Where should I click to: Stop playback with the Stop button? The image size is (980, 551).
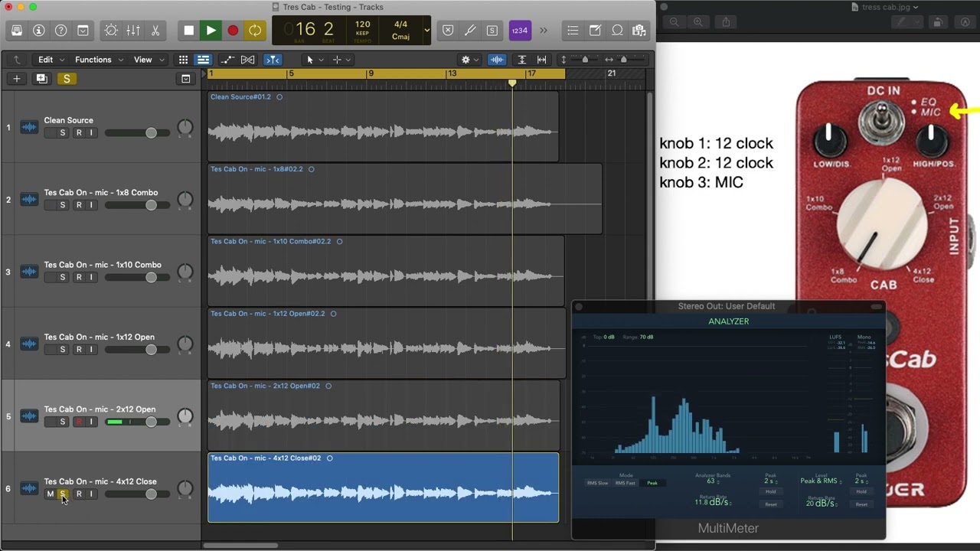point(189,31)
